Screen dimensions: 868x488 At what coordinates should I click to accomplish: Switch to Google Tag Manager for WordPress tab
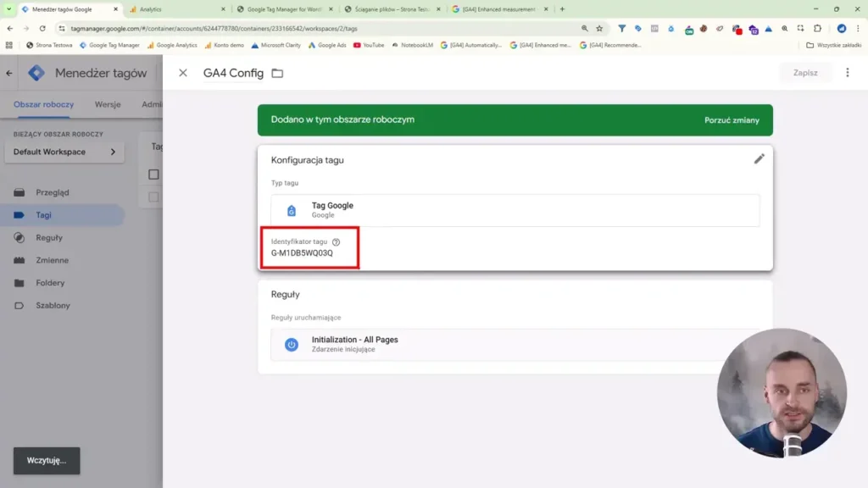coord(285,9)
